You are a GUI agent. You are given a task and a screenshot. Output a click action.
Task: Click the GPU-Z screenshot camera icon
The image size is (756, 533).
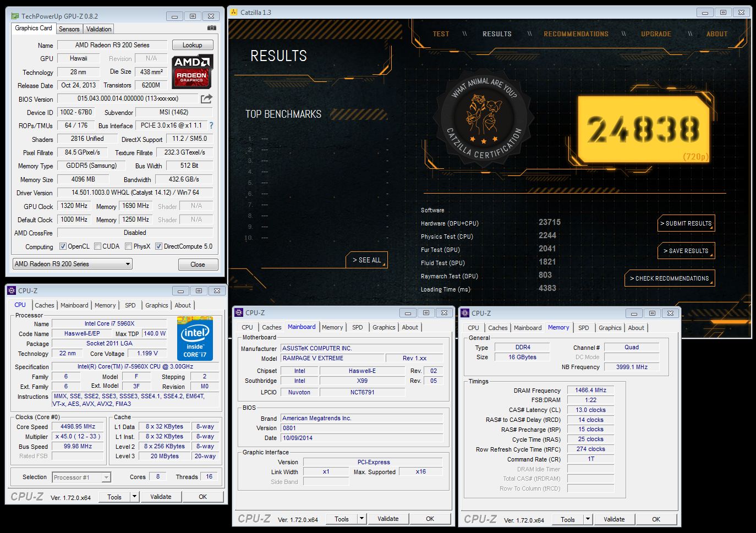coord(211,28)
